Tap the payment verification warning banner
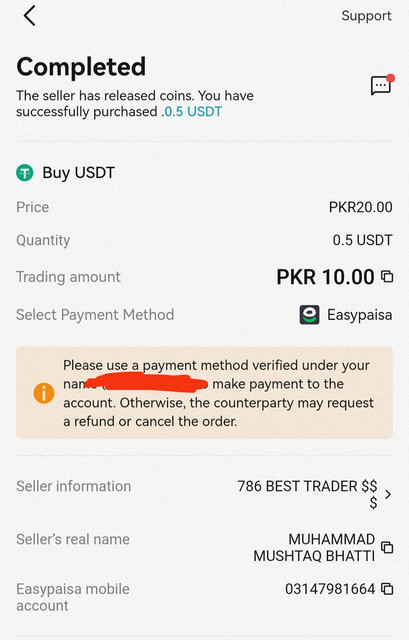The width and height of the screenshot is (409, 640). (204, 393)
